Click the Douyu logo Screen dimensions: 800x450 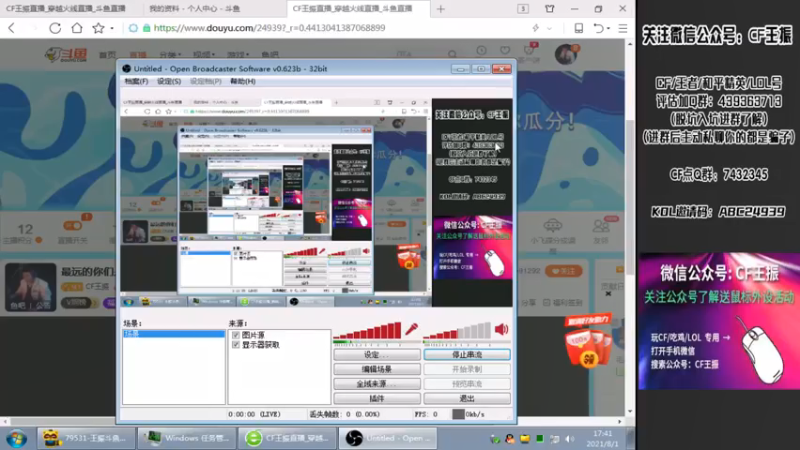tap(65, 54)
